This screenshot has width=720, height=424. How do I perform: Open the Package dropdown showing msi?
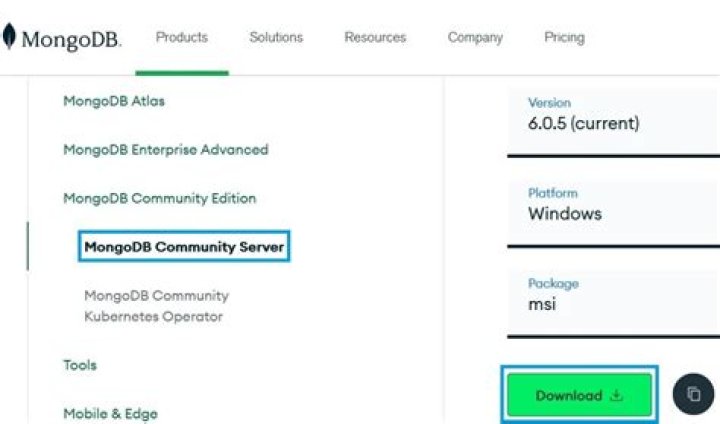pos(613,304)
